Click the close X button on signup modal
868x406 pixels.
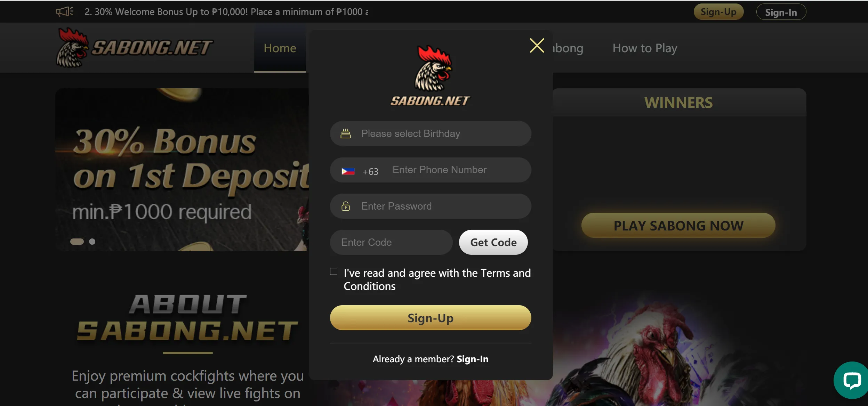tap(536, 45)
